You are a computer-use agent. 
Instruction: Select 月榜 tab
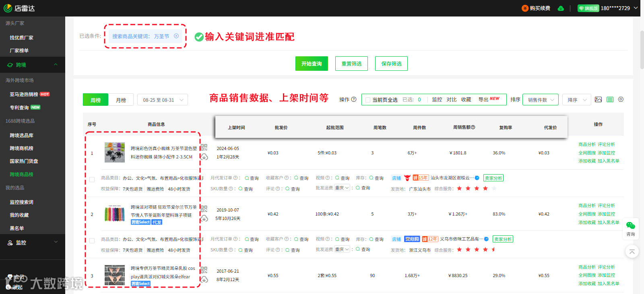tap(121, 100)
